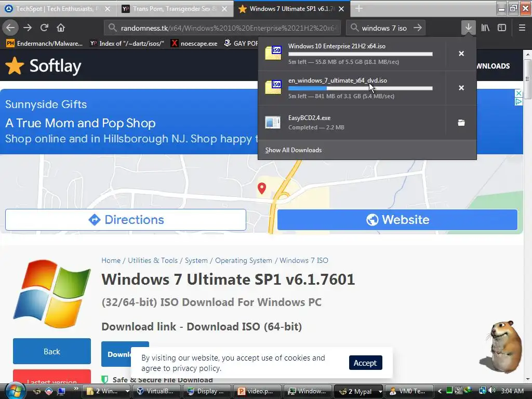Click the Windows 10 Enterprise download progress bar
This screenshot has width=532, height=399.
(x=361, y=54)
